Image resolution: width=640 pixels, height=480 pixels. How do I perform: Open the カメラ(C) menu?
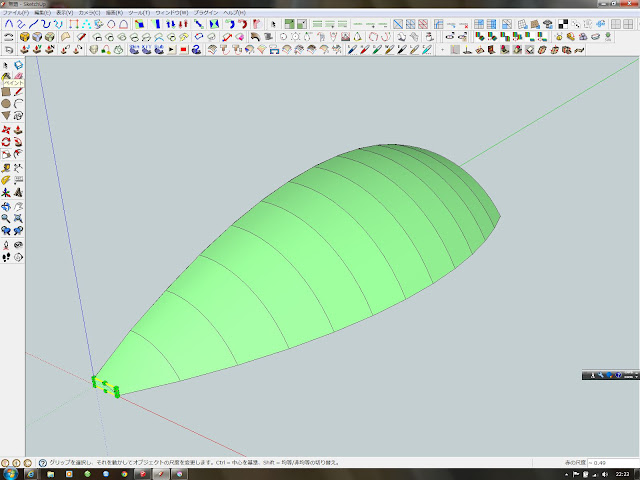pos(89,13)
